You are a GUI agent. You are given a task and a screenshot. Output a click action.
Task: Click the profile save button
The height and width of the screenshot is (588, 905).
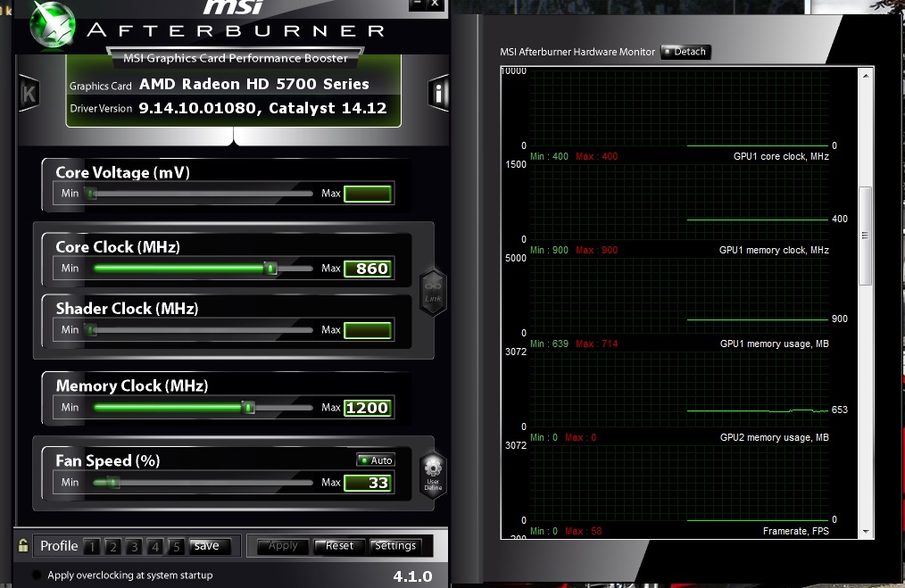pos(210,546)
